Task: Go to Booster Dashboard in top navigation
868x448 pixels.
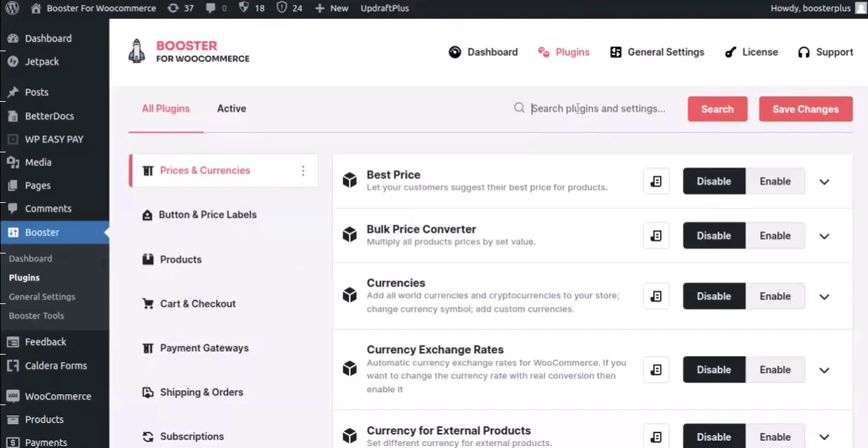Action: (483, 52)
